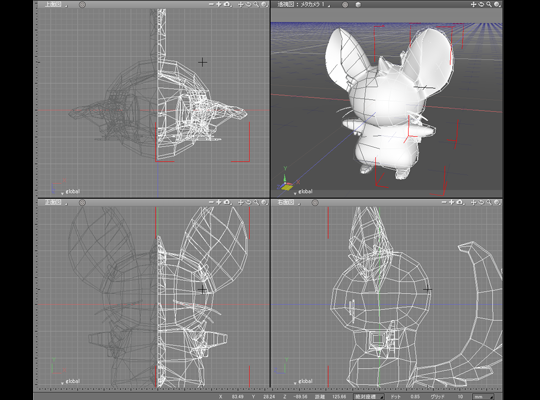
Task: Click the distance value 125.66 in status bar
Action: (339, 397)
